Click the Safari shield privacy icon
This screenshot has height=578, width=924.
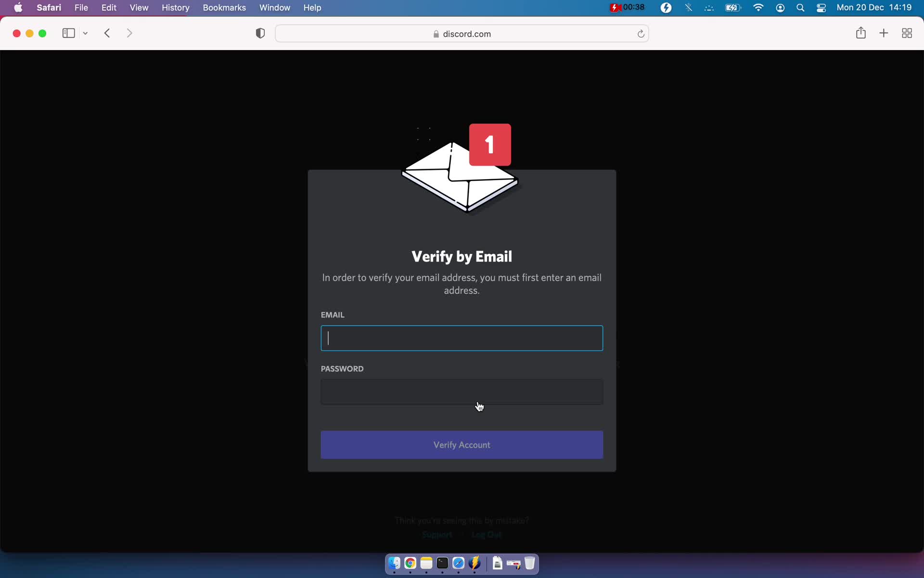[x=260, y=33]
